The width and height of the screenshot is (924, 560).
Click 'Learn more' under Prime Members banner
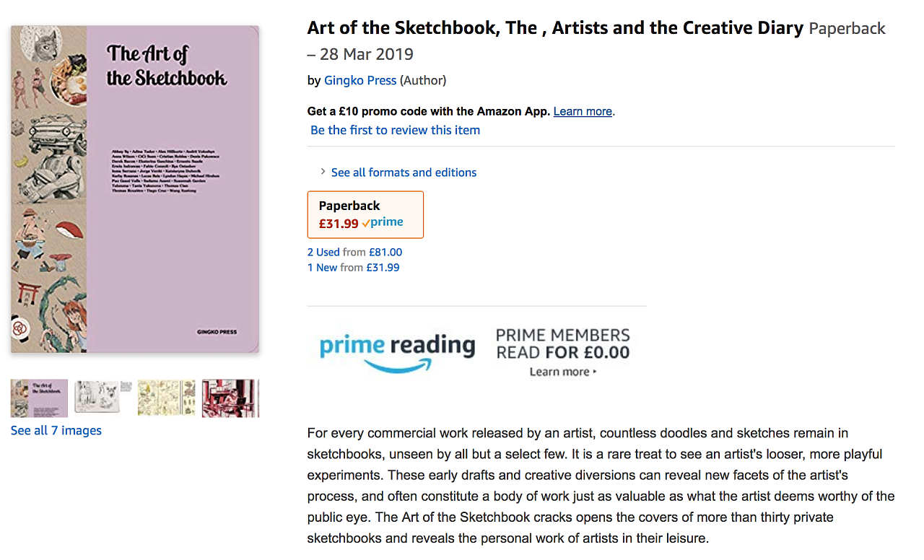pos(562,372)
